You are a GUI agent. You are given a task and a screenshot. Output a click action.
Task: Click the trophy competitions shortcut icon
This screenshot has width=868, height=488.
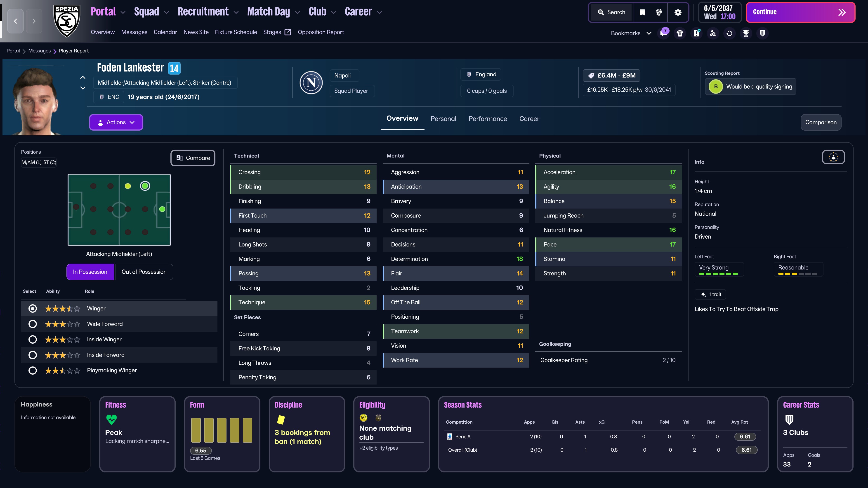tap(746, 33)
